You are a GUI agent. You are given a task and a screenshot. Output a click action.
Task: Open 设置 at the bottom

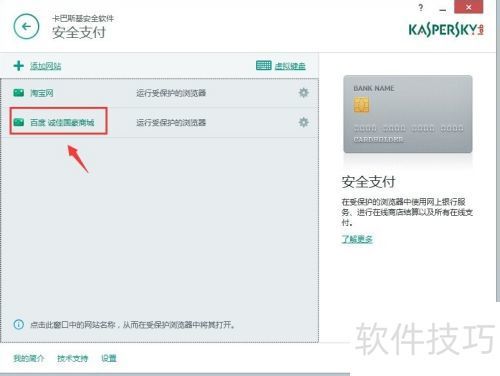click(x=109, y=358)
